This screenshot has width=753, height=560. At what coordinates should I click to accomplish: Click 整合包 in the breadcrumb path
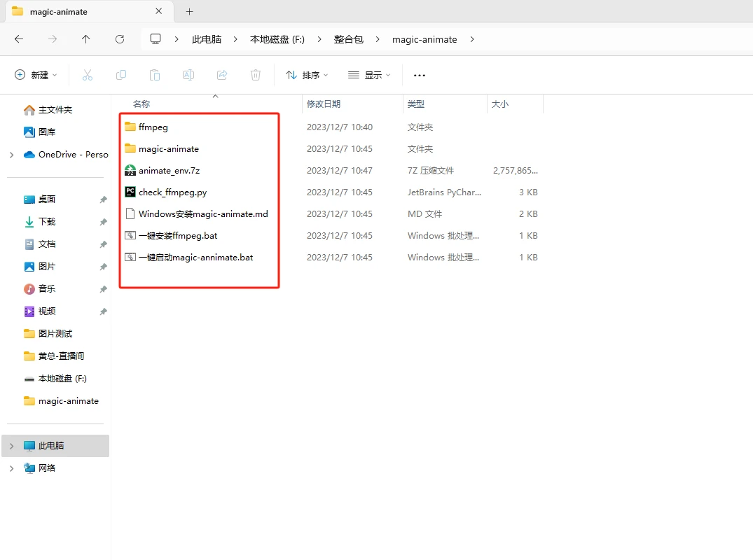click(349, 39)
